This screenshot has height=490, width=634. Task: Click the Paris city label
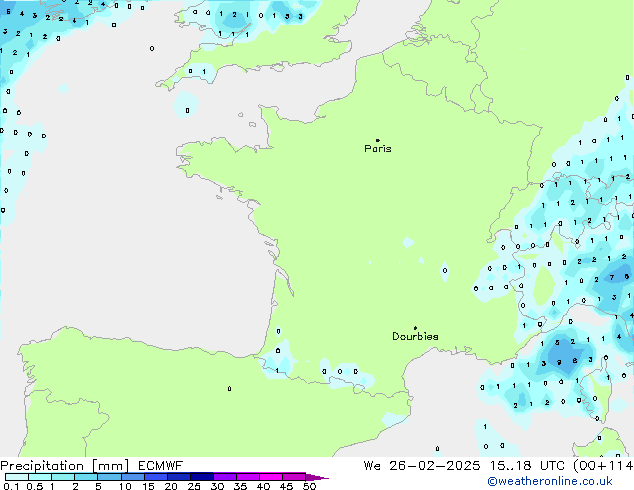click(x=378, y=148)
